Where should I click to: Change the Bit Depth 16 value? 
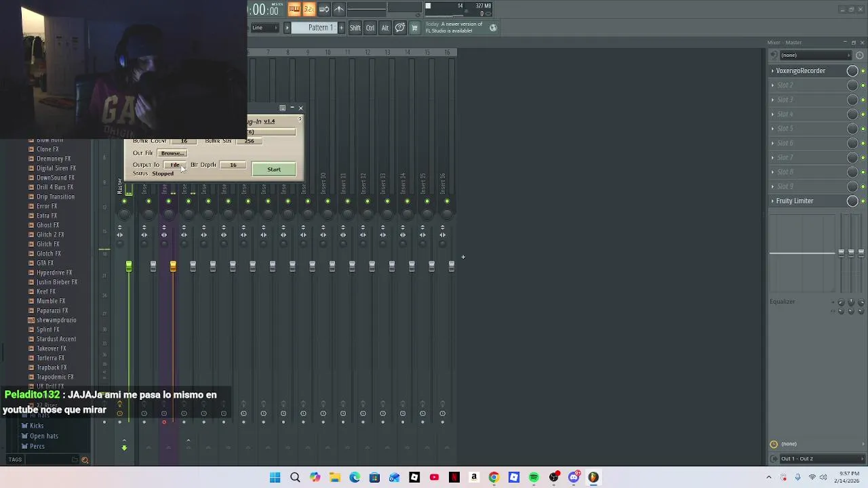pyautogui.click(x=233, y=165)
